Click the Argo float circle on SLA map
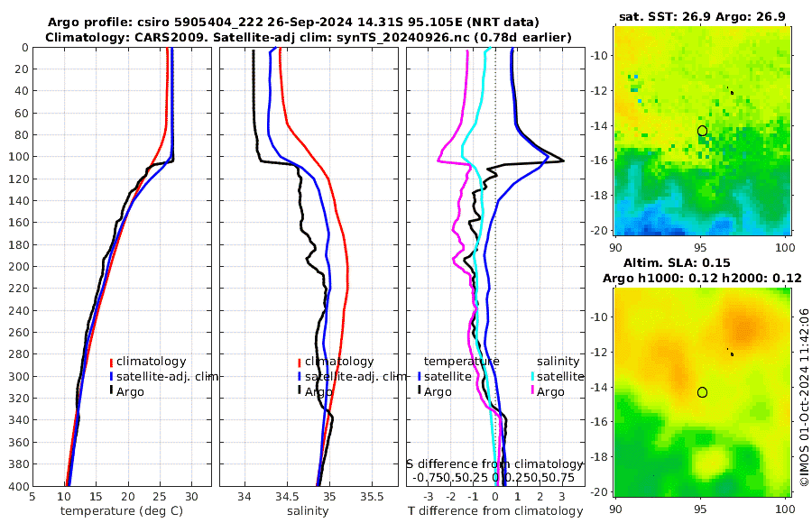This screenshot has width=812, height=523. (702, 392)
